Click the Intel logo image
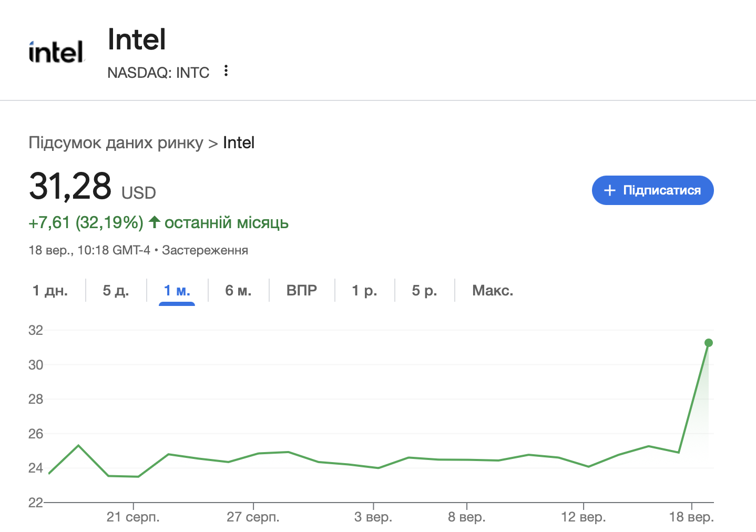The width and height of the screenshot is (756, 532). click(x=56, y=52)
